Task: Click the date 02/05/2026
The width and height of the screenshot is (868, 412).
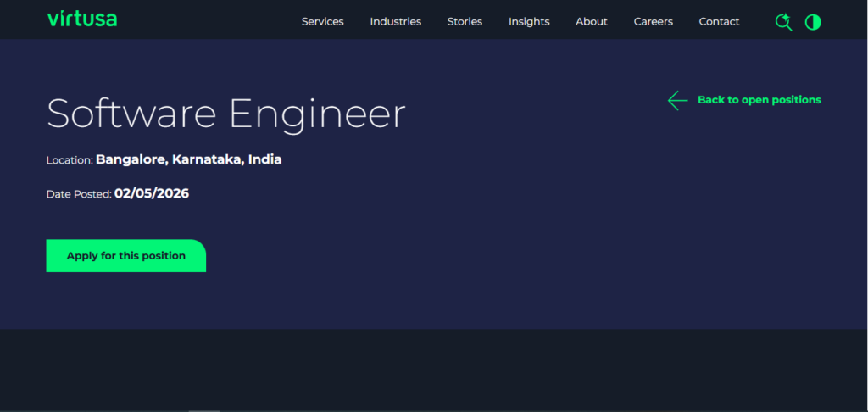Action: [x=152, y=194]
